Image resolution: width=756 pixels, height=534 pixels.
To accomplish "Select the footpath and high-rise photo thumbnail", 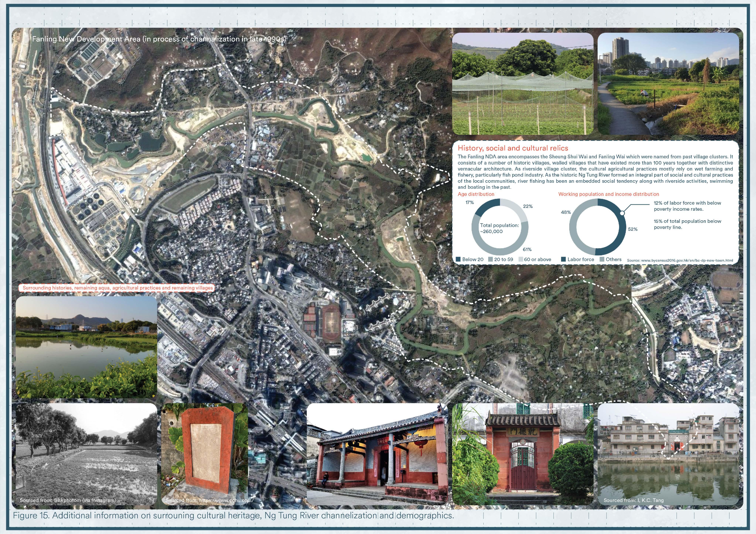I will pyautogui.click(x=668, y=84).
